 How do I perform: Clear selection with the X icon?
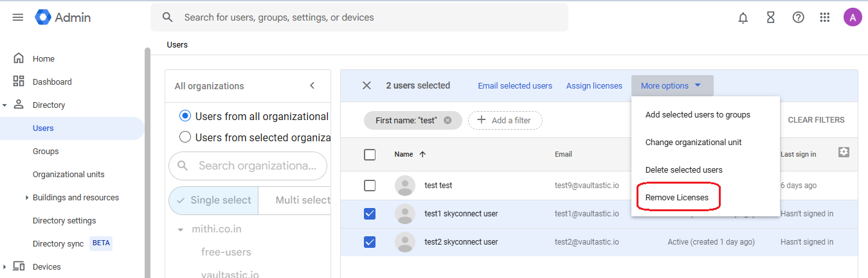(366, 85)
